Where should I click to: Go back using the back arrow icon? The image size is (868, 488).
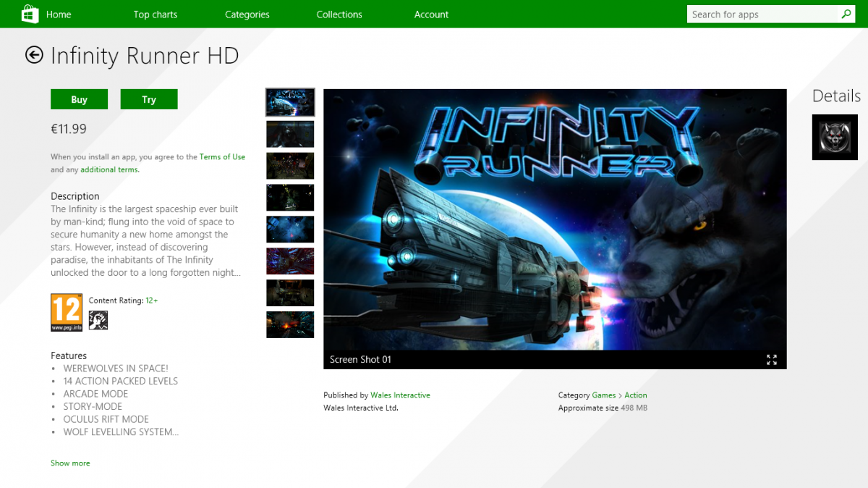(34, 55)
